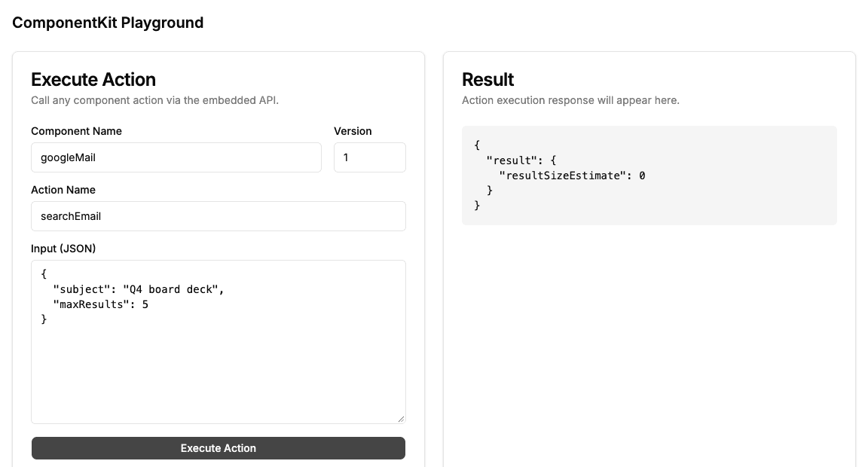Click the resultSizeEstimate line in result output
868x467 pixels.
tap(572, 176)
